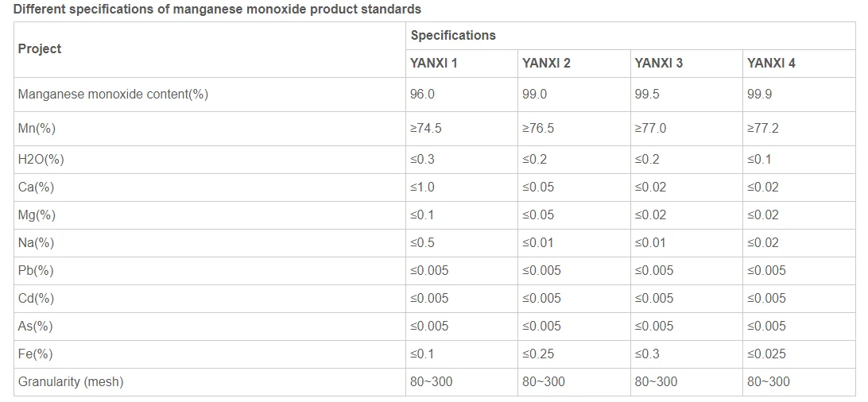Click the Fe(%) row label
This screenshot has height=402, width=868.
click(x=36, y=354)
